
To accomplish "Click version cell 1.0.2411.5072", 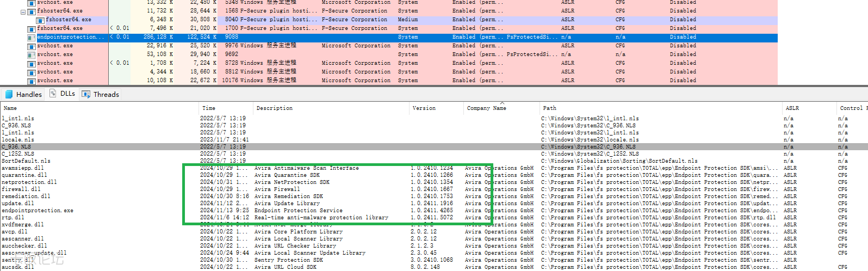I will click(432, 218).
